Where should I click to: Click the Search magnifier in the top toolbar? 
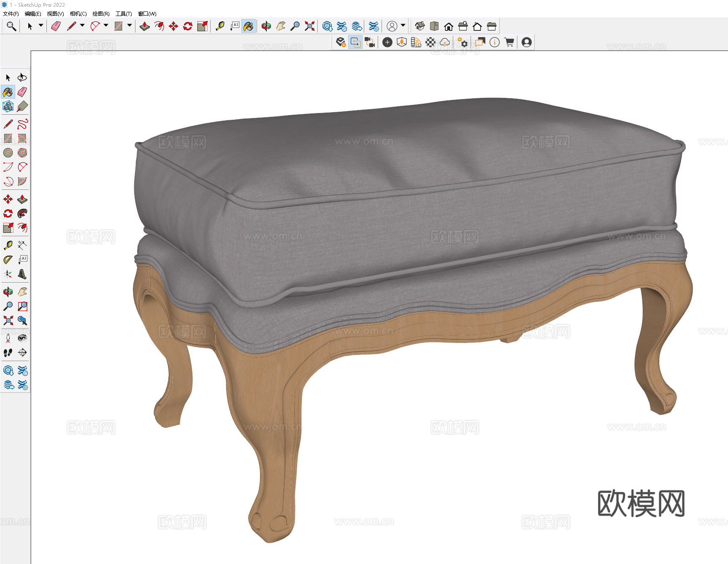click(11, 26)
